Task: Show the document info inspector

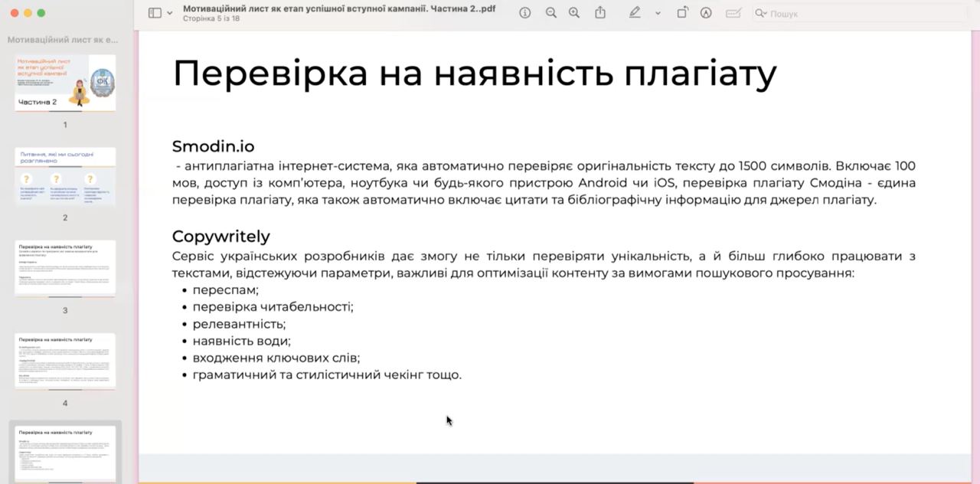Action: tap(525, 13)
